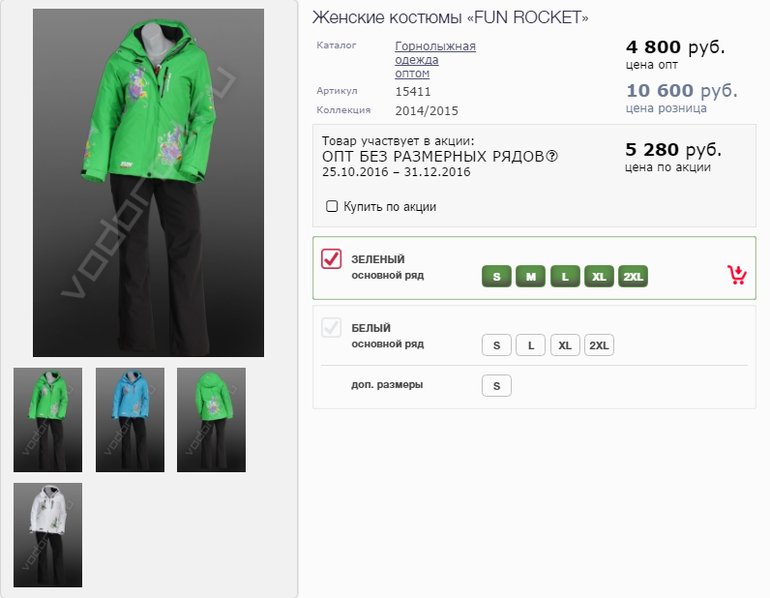The image size is (770, 598).
Task: View the green jacket back-view thumbnail
Action: pyautogui.click(x=211, y=420)
